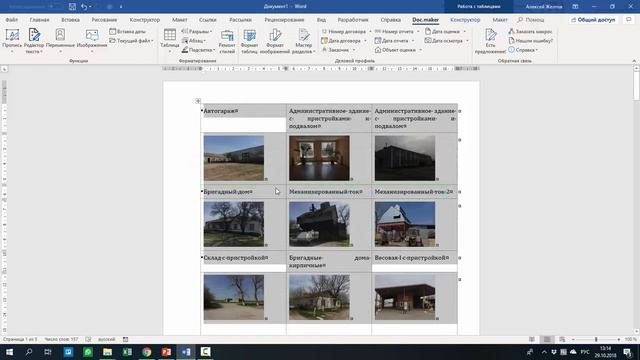This screenshot has width=640, height=360.
Task: Click the Автогараж cell text
Action: coord(220,111)
